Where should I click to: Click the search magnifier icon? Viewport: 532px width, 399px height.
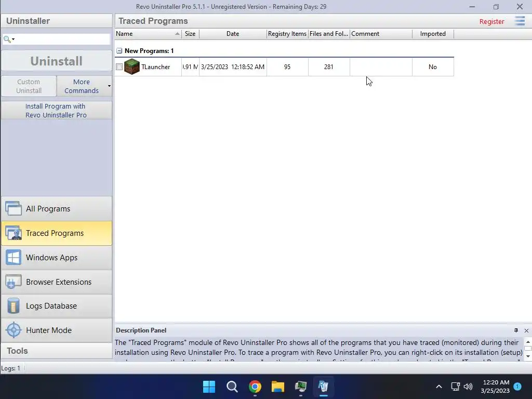tap(7, 39)
